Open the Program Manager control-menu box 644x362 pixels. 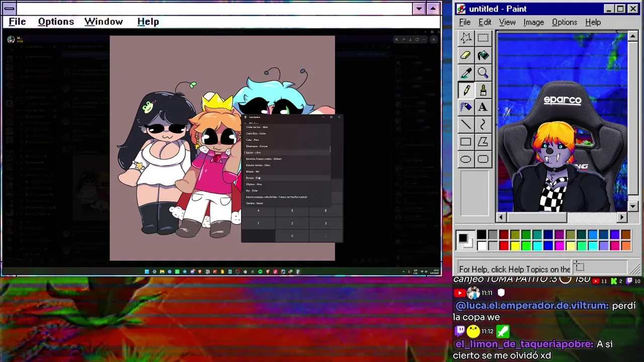[x=9, y=9]
